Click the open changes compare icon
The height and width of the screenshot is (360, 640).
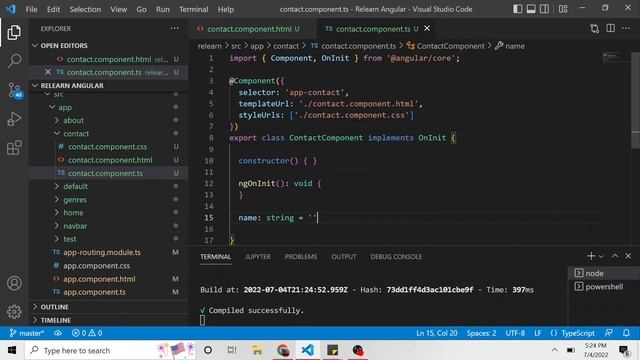tap(594, 28)
